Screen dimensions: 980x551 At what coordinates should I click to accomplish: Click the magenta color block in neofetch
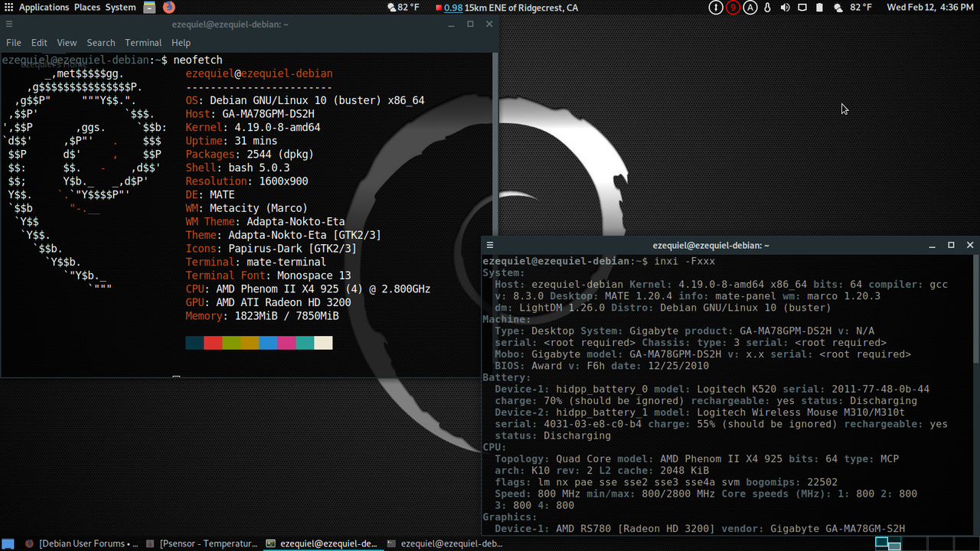tap(286, 343)
